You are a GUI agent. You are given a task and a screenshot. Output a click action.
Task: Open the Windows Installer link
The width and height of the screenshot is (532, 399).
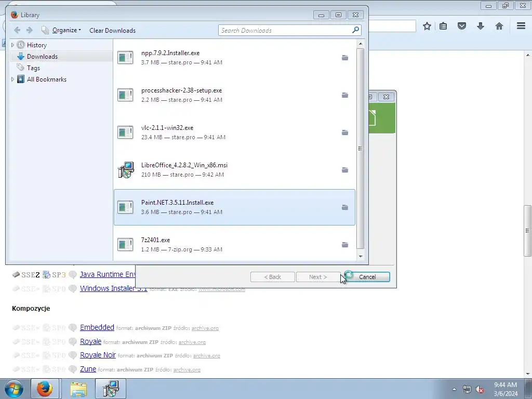[x=113, y=288]
